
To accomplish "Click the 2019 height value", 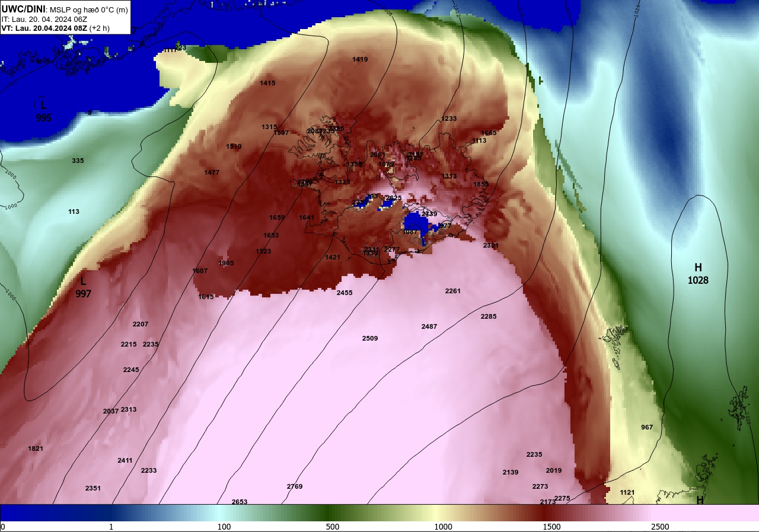I will pos(554,470).
